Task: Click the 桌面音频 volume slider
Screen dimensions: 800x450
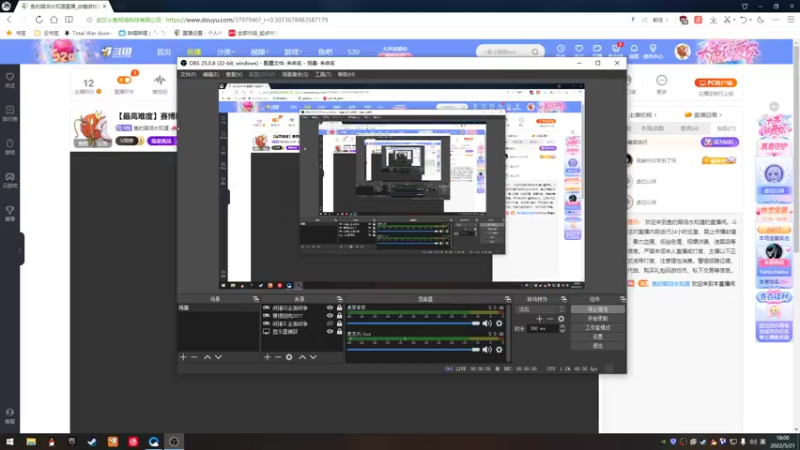Action: [414, 323]
